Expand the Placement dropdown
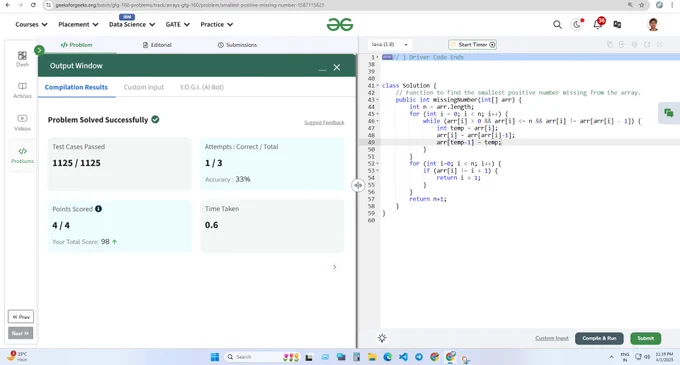 pyautogui.click(x=78, y=25)
